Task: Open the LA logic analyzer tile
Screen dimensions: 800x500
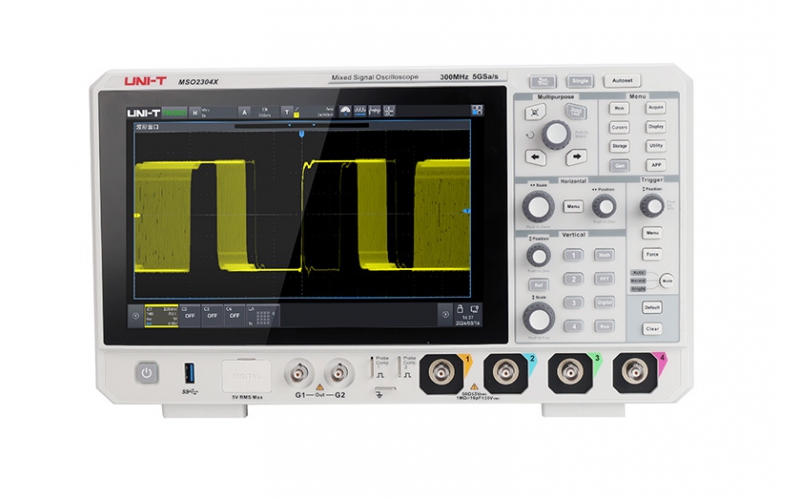Action: pyautogui.click(x=263, y=316)
